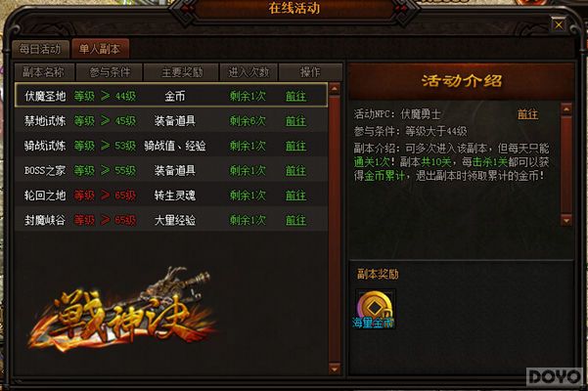Switch to the 每日活动 tab
The width and height of the screenshot is (588, 391).
point(40,49)
